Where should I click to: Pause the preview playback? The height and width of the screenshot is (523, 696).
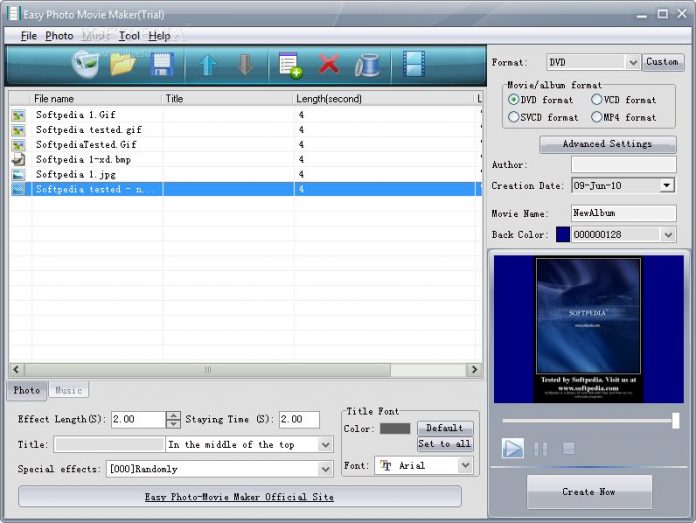(540, 449)
